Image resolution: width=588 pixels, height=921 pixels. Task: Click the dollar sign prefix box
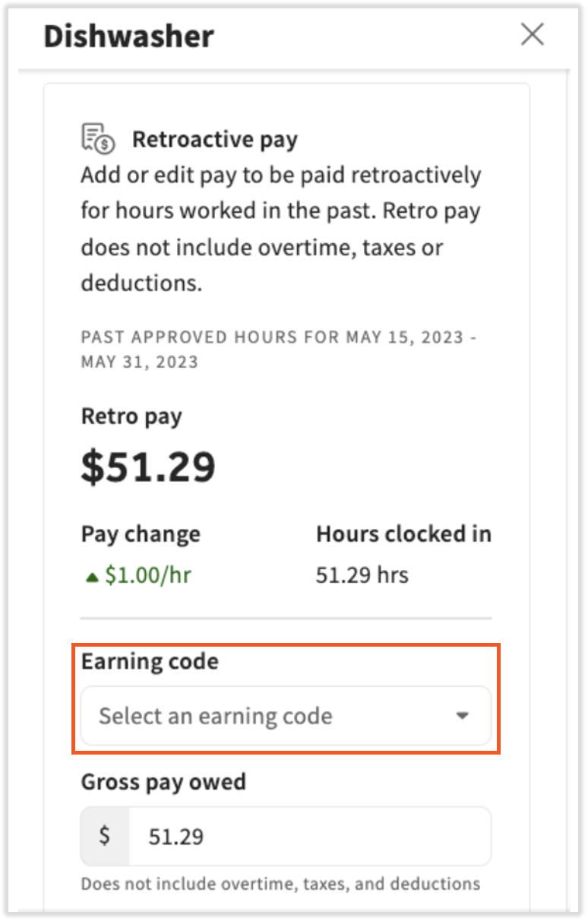[105, 837]
